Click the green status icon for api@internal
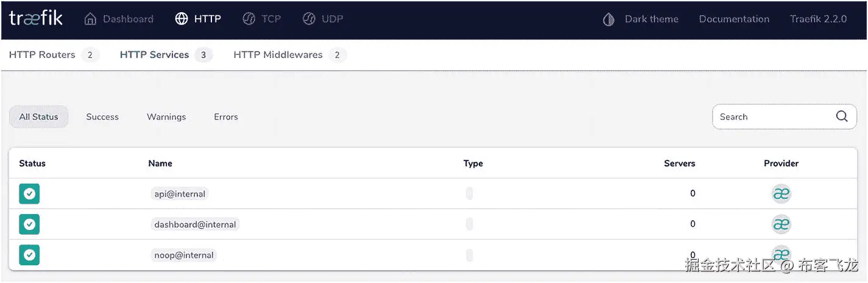 pyautogui.click(x=29, y=194)
